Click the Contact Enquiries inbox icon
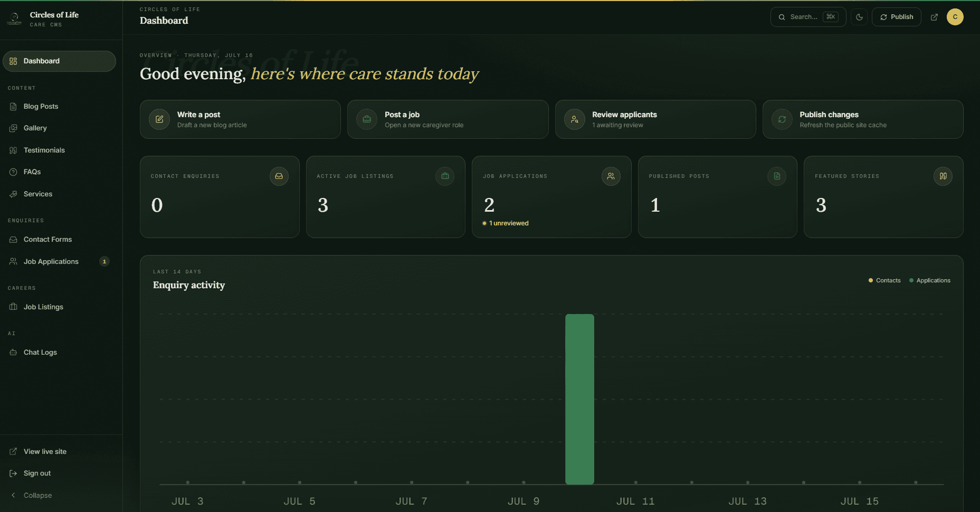Viewport: 980px width, 512px height. [279, 176]
